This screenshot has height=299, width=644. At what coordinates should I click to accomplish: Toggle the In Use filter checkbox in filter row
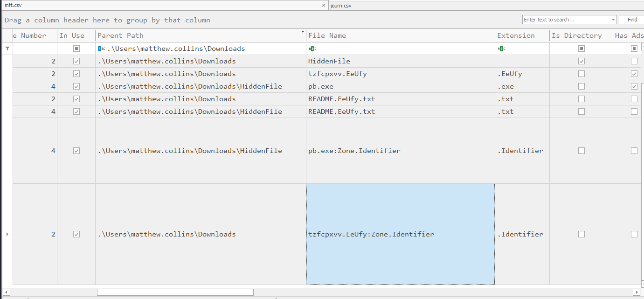[x=76, y=49]
